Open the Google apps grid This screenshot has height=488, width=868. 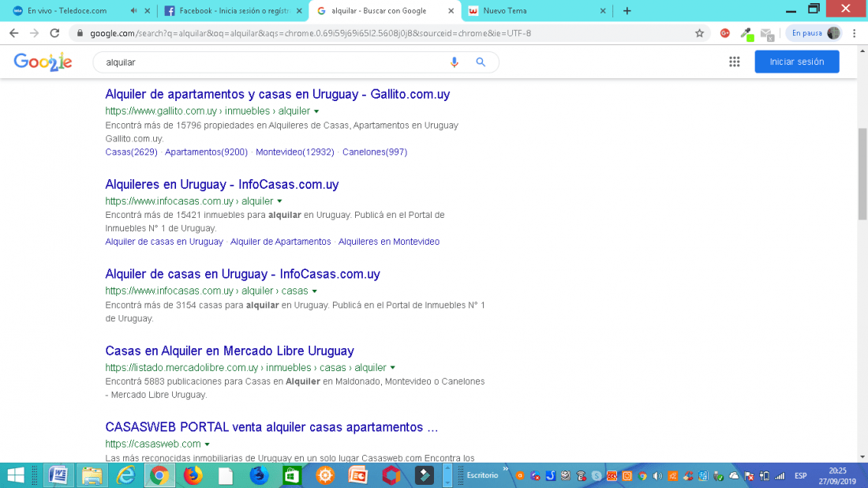click(x=735, y=62)
